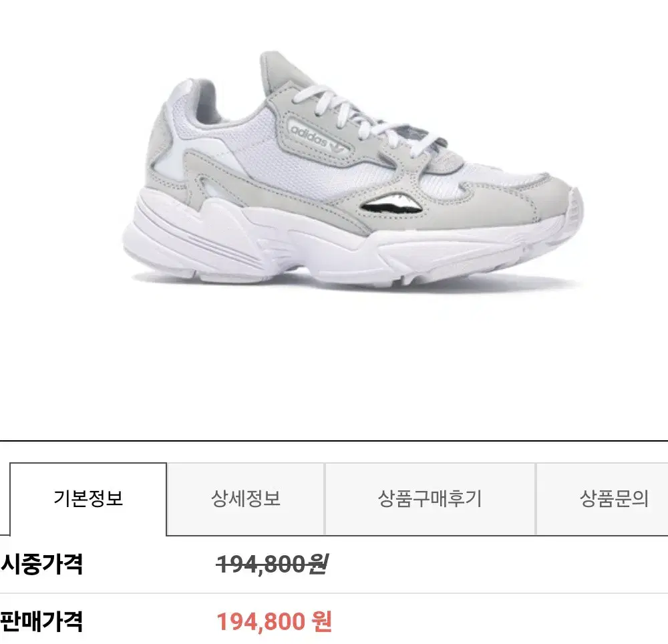Click the 시중가격 label
The image size is (668, 644).
point(41,565)
